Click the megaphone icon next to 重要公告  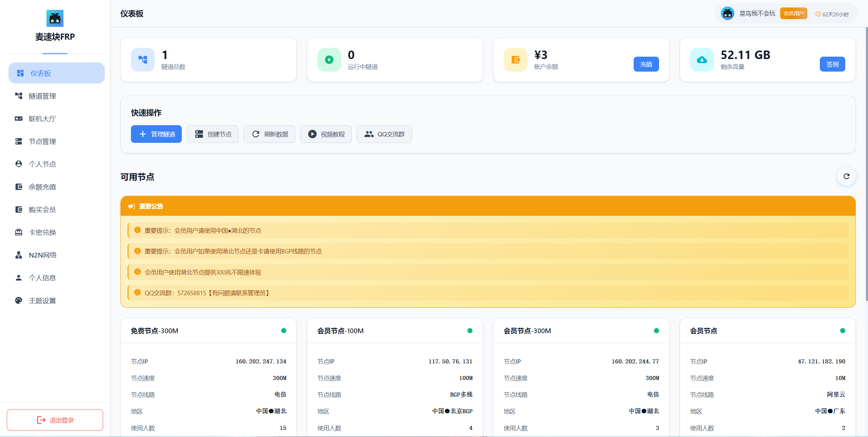(132, 206)
